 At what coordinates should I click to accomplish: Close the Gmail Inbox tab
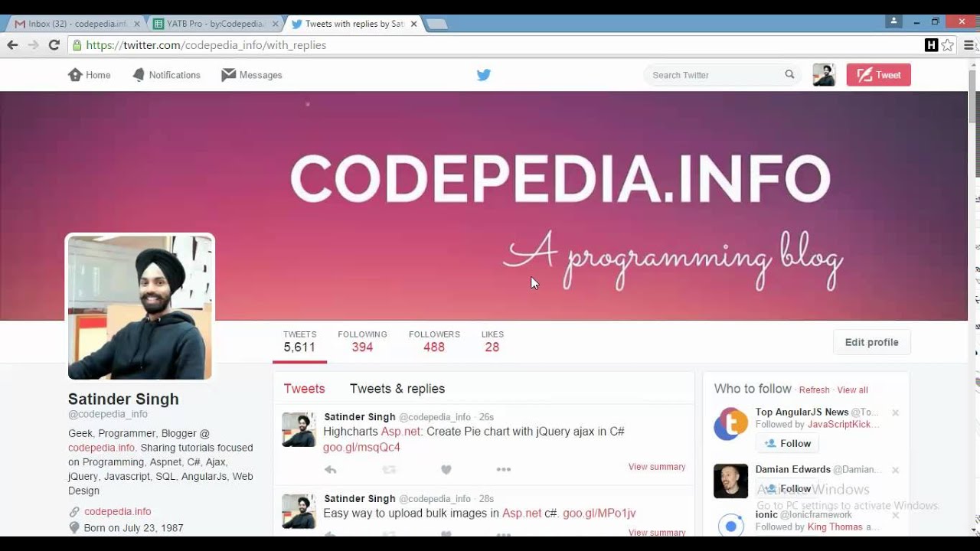click(137, 24)
